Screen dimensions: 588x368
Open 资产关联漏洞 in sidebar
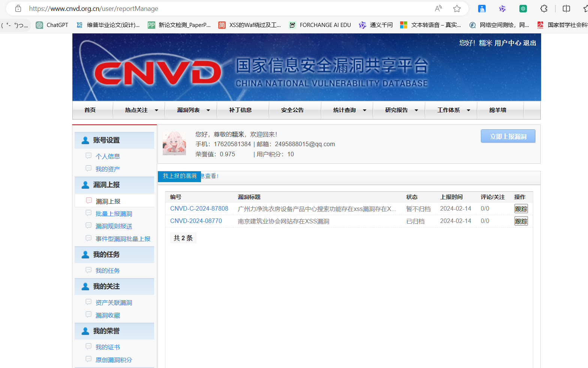click(x=114, y=302)
